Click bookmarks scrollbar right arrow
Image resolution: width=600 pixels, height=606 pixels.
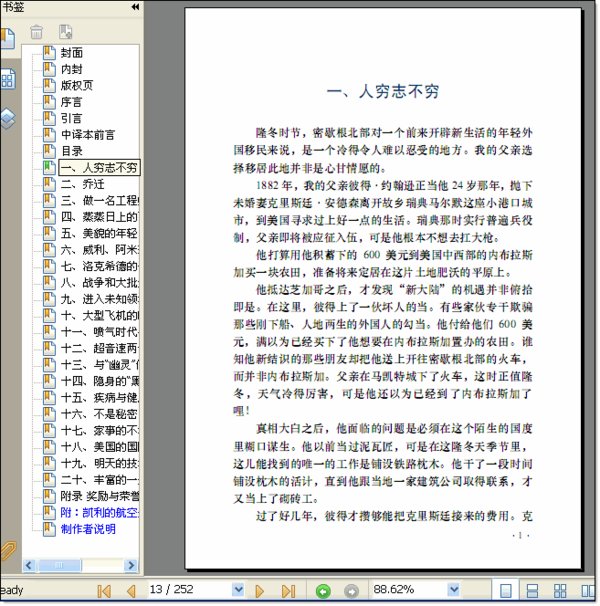point(131,565)
